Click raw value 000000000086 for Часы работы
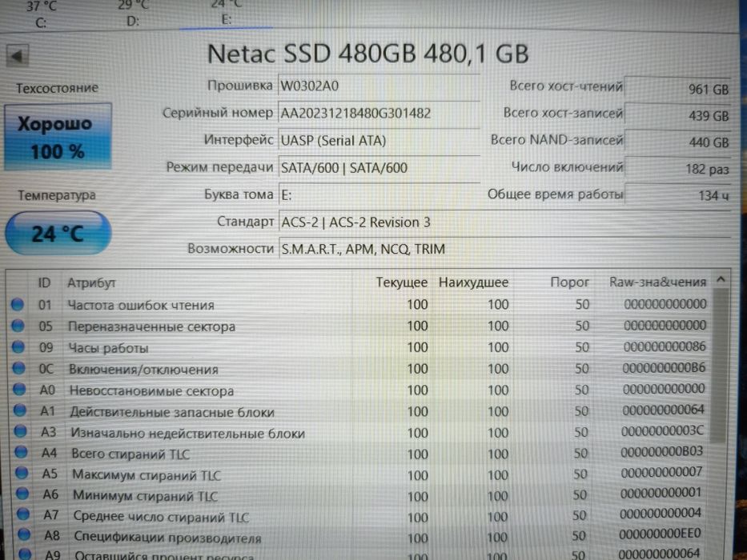Screen dimensions: 747x560 (x=665, y=346)
